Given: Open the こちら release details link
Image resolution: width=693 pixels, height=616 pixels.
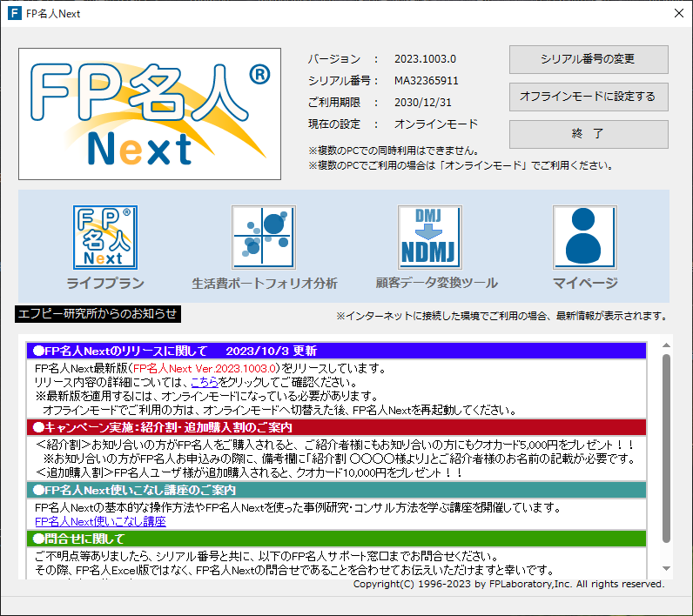Looking at the screenshot, I should point(205,382).
